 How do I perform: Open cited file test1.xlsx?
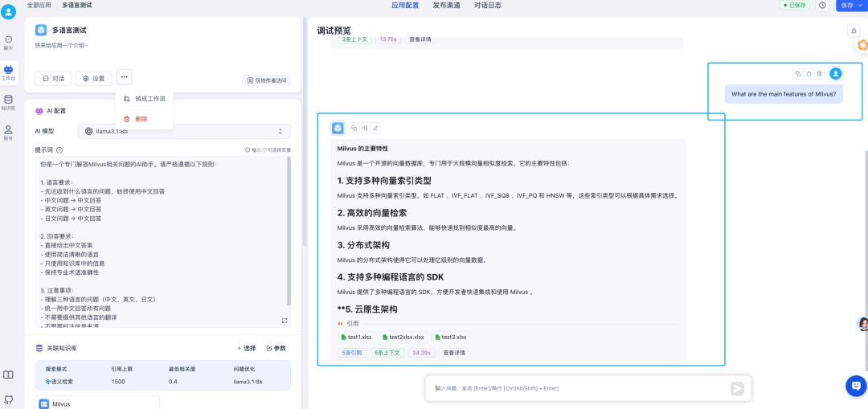pos(357,337)
